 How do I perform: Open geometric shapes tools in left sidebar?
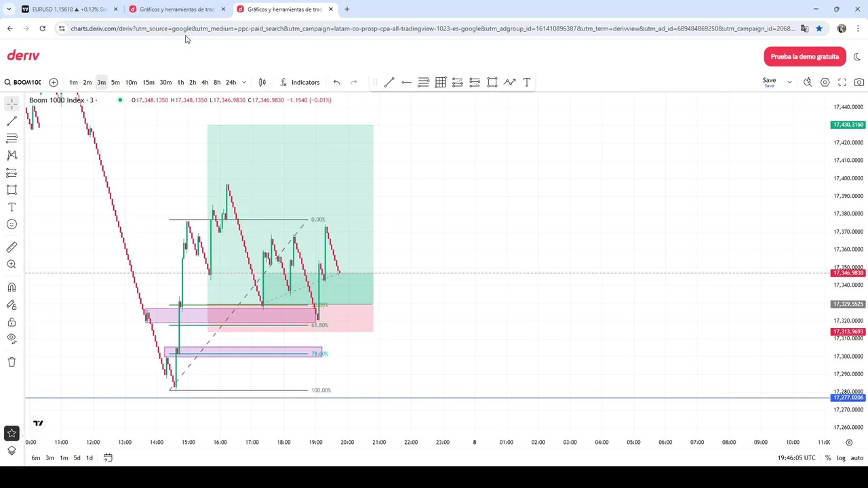(12, 190)
